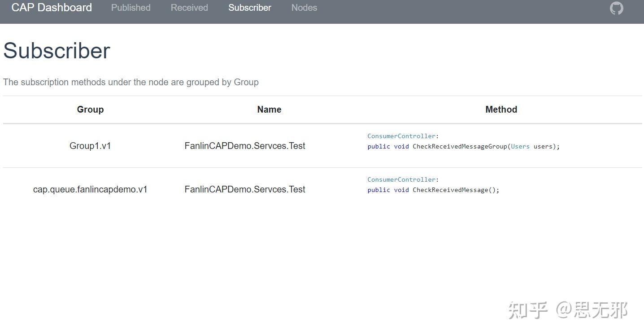Image resolution: width=644 pixels, height=336 pixels.
Task: Click the subscription methods description text
Action: pos(131,82)
